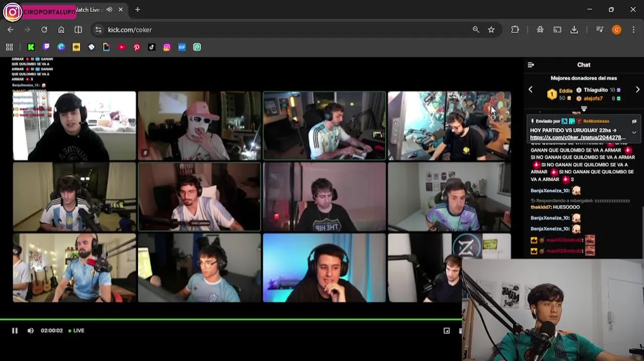Open the browser extensions puzzle icon
Image resolution: width=644 pixels, height=361 pixels.
515,30
